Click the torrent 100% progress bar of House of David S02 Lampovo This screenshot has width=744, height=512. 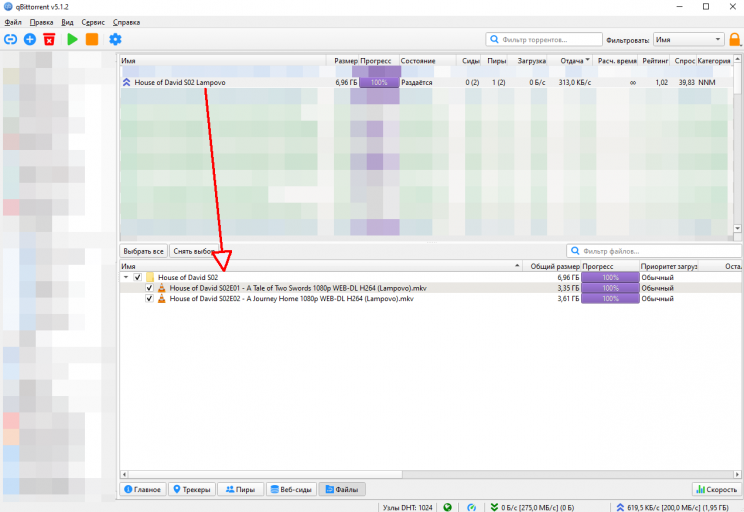[x=379, y=82]
